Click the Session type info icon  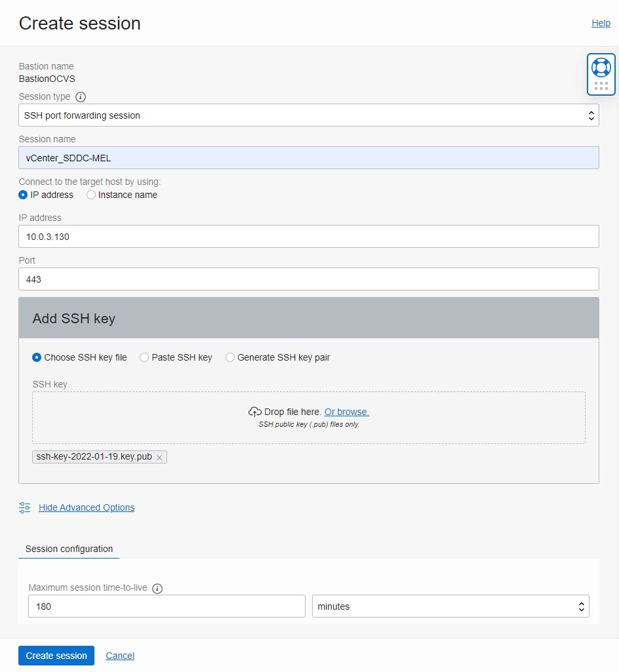click(80, 96)
